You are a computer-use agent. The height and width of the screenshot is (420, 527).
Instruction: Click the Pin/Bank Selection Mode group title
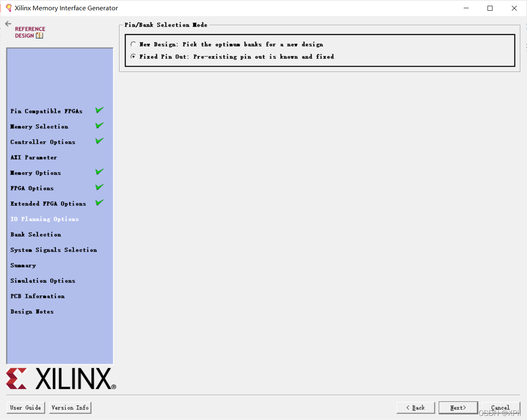tap(166, 25)
